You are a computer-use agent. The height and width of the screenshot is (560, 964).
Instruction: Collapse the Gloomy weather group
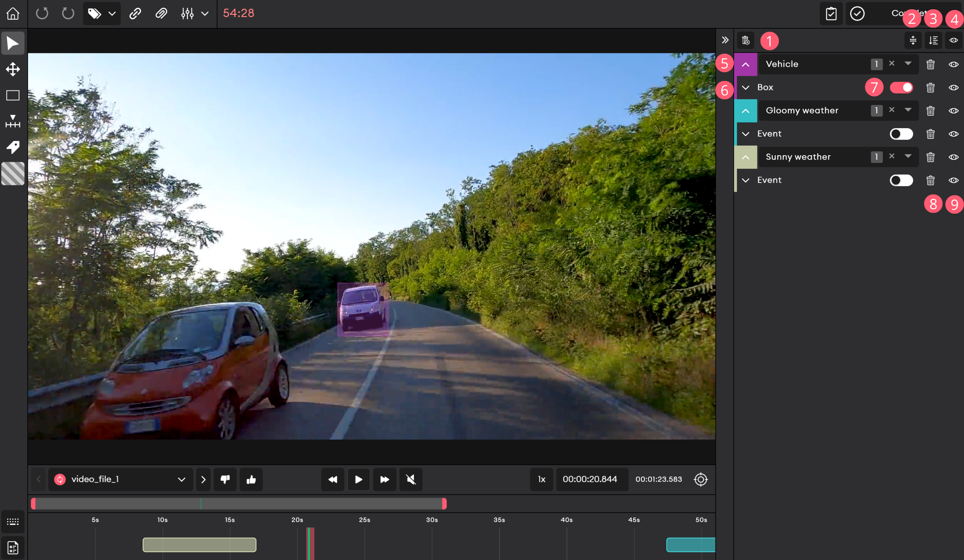(745, 111)
